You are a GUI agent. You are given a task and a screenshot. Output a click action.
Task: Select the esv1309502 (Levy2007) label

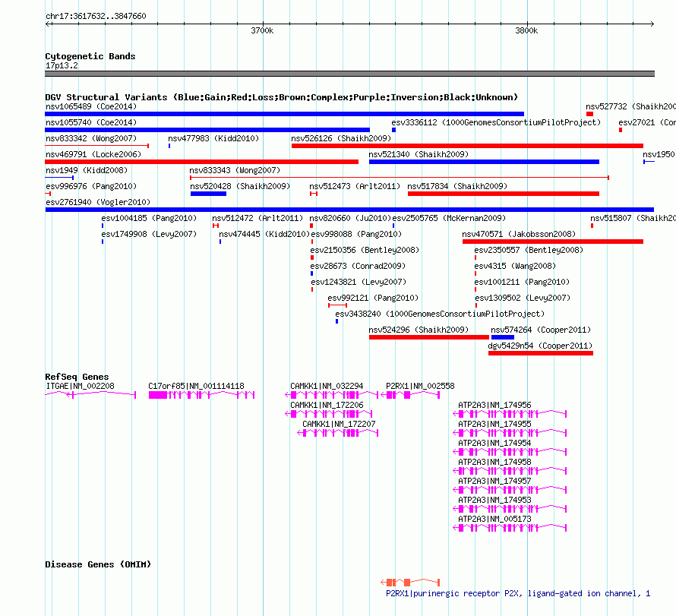coord(523,298)
